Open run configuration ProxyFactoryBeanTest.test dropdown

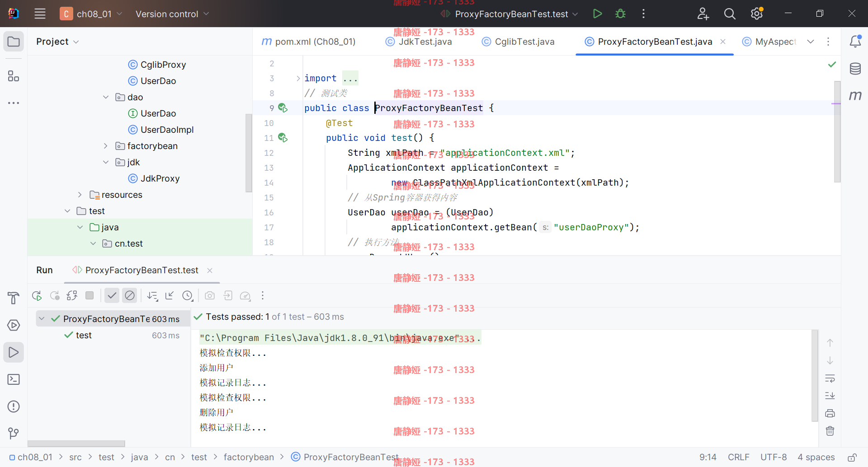(509, 14)
